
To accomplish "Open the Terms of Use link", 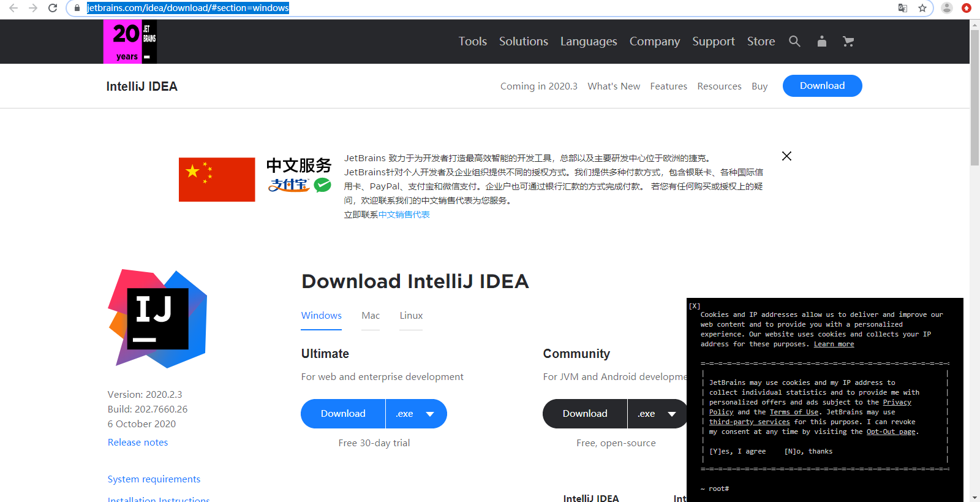I will coord(794,413).
